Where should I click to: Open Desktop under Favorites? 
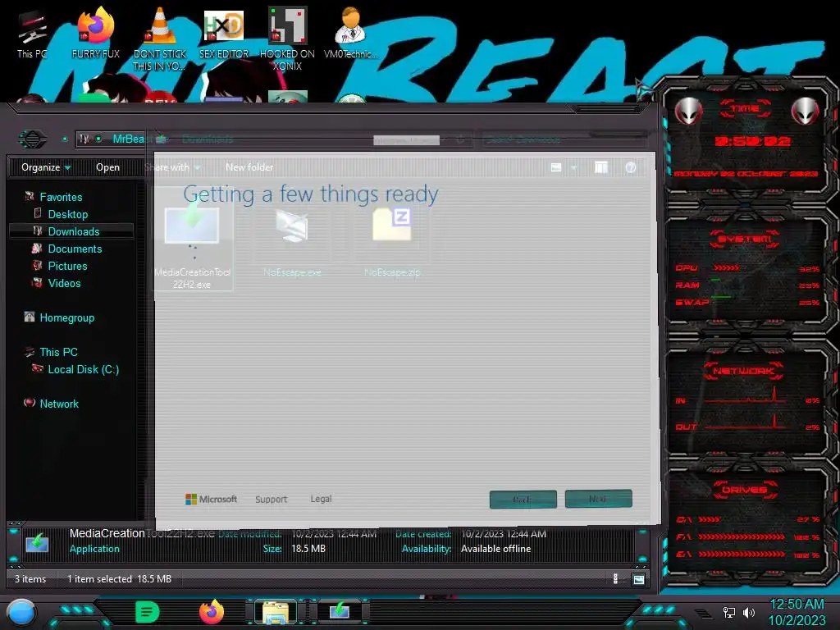pyautogui.click(x=68, y=214)
